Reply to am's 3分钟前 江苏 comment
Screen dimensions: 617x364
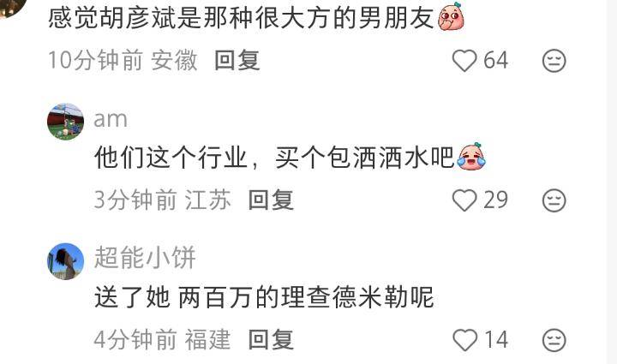pyautogui.click(x=271, y=200)
